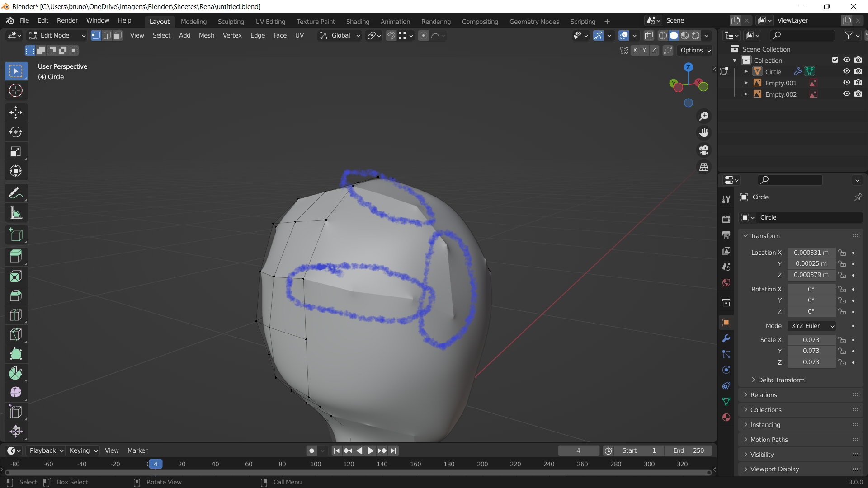The image size is (868, 488).
Task: Switch to orthographic view grid icon
Action: point(704,167)
